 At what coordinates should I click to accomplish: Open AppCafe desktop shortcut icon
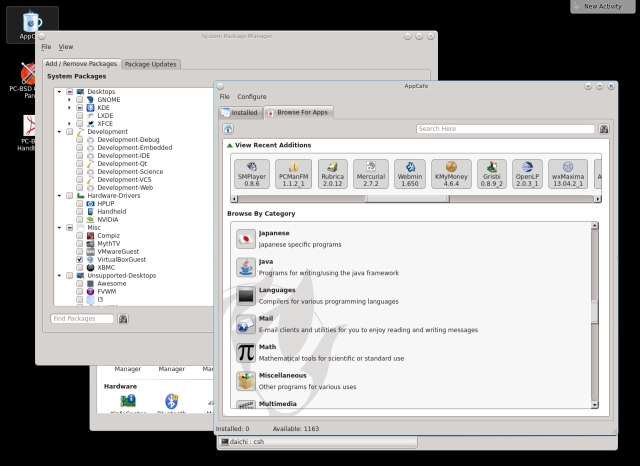(x=32, y=24)
